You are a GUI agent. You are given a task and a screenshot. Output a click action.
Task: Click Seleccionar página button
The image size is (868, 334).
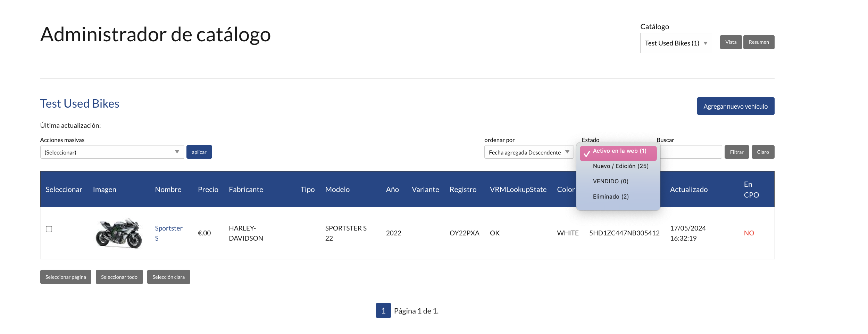[66, 277]
